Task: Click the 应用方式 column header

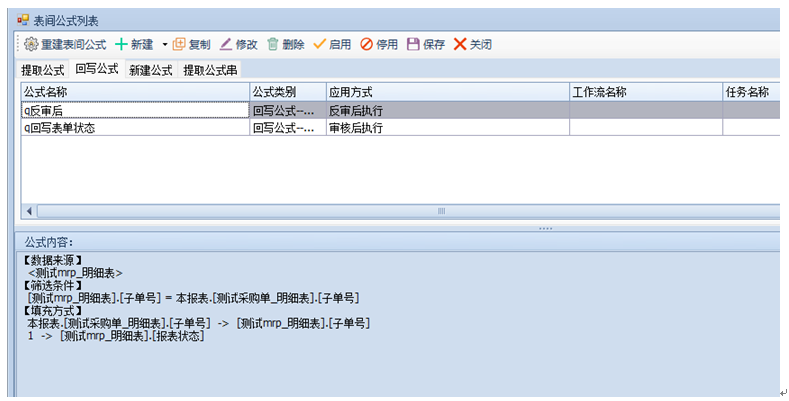Action: click(x=447, y=92)
